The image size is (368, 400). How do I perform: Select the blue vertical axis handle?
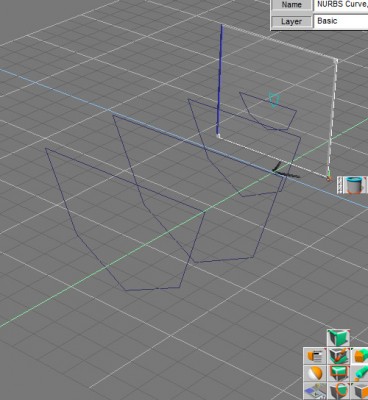[220, 80]
